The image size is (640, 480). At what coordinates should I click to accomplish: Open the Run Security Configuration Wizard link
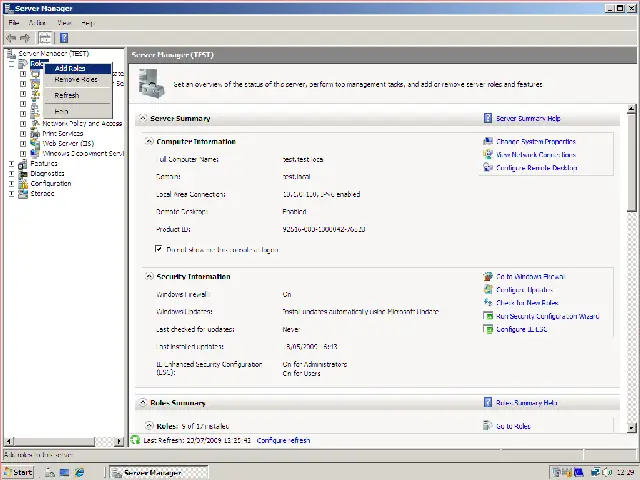[x=548, y=316]
